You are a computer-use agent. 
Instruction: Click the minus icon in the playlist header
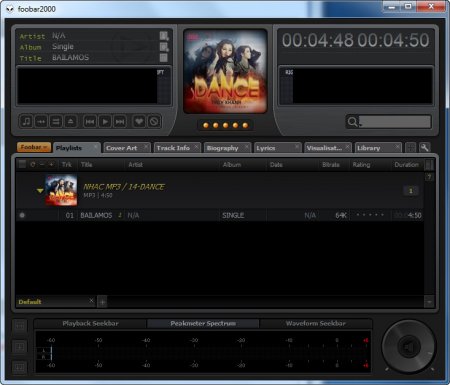pyautogui.click(x=42, y=164)
